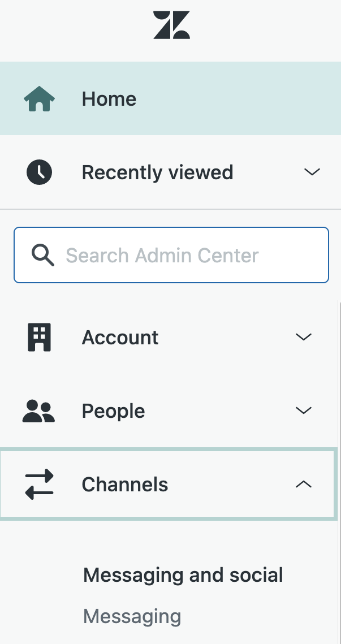This screenshot has height=644, width=341.
Task: Click the Recently viewed clock icon
Action: (39, 172)
